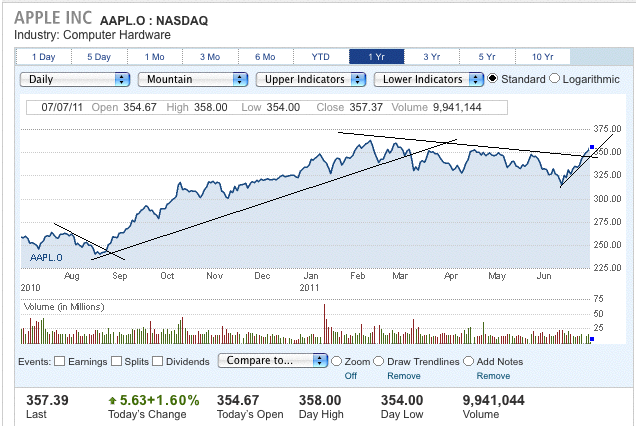
Task: Click the Off link under Zoom
Action: (351, 376)
